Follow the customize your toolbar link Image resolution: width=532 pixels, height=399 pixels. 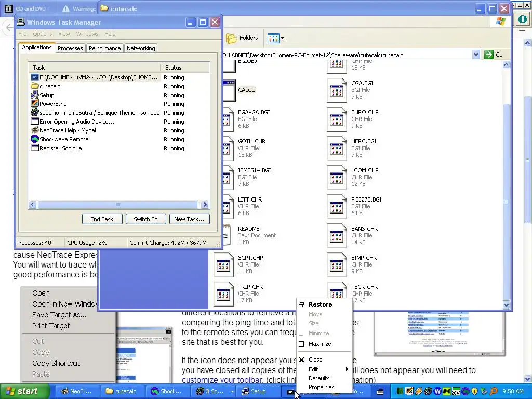pos(222,380)
